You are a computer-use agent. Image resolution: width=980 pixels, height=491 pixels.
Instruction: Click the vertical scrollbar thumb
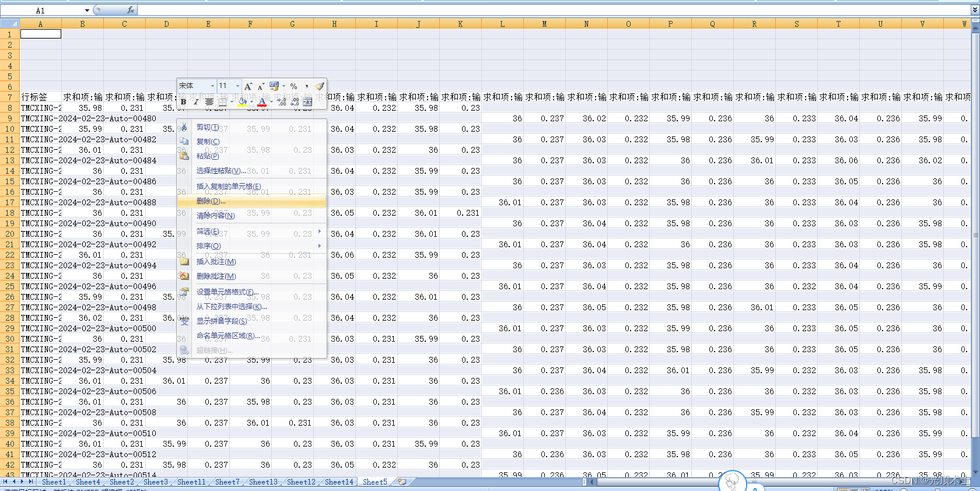(x=976, y=236)
